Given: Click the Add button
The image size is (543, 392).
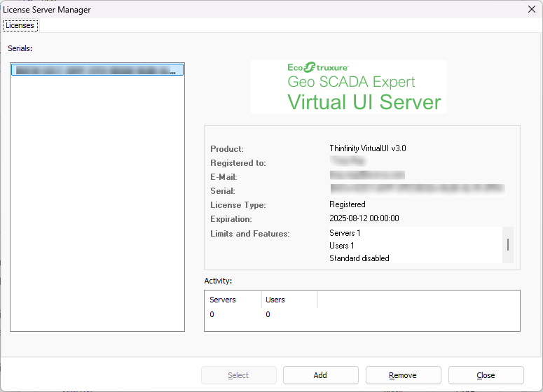Looking at the screenshot, I should 320,375.
